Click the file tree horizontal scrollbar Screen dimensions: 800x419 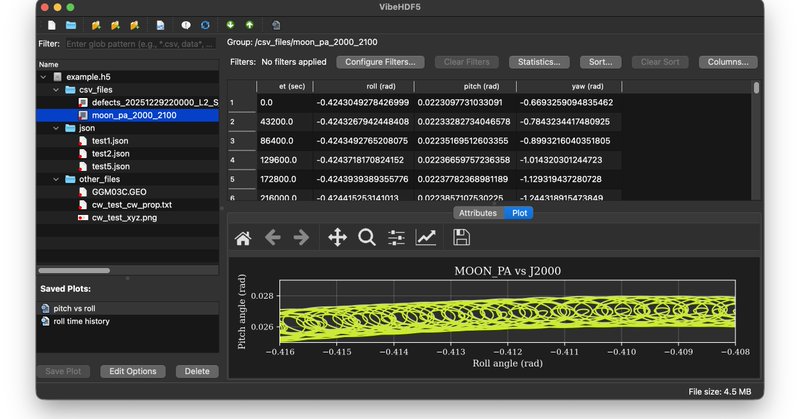(x=74, y=270)
